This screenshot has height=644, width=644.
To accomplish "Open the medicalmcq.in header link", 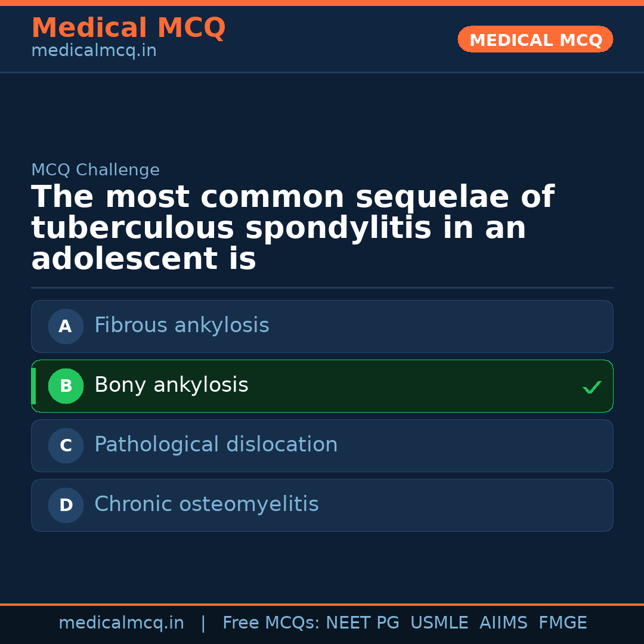I will [94, 51].
